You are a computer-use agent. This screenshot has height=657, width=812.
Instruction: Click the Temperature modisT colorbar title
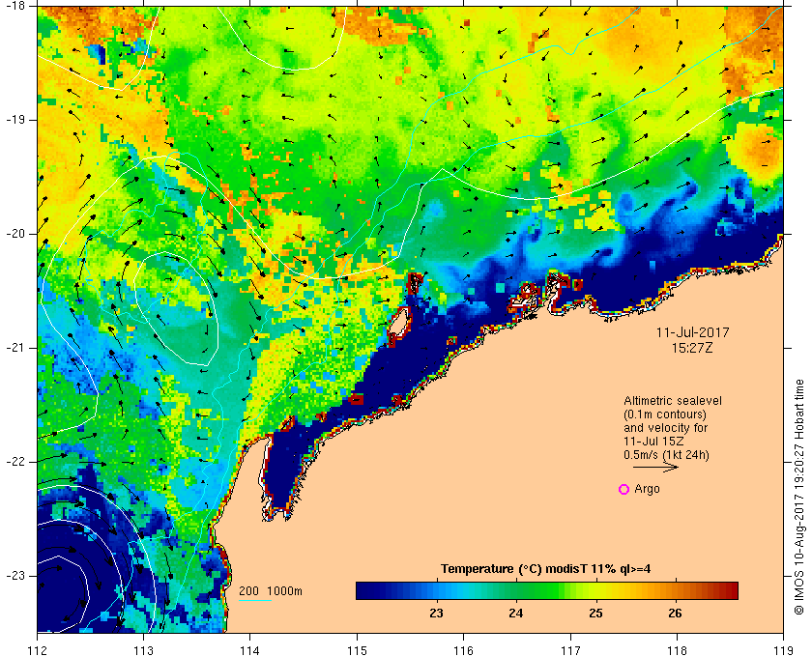click(x=546, y=569)
